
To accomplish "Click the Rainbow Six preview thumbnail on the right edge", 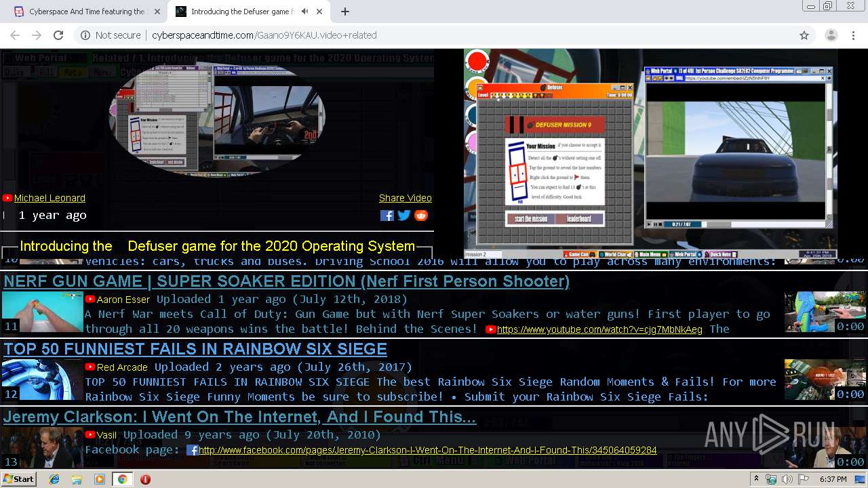I will pos(825,380).
